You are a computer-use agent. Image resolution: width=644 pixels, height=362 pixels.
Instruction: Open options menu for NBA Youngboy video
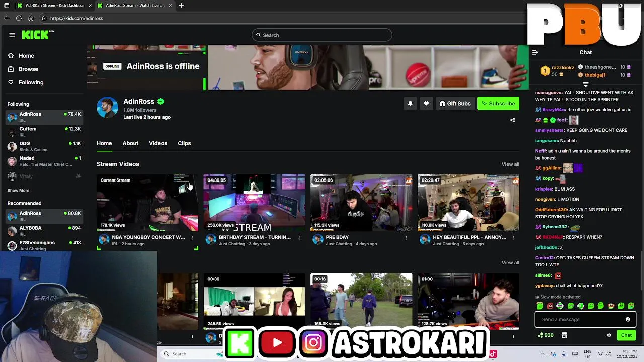coord(192,238)
